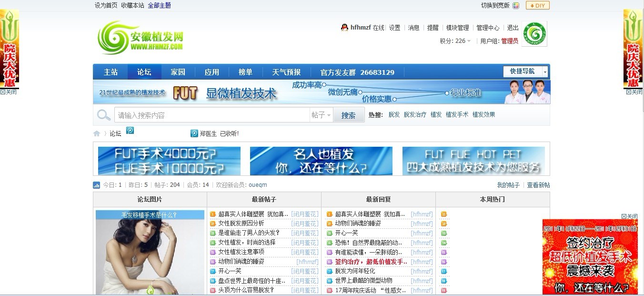This screenshot has height=296, width=644.
Task: Click hot search keyword 植发效果
Action: 484,115
